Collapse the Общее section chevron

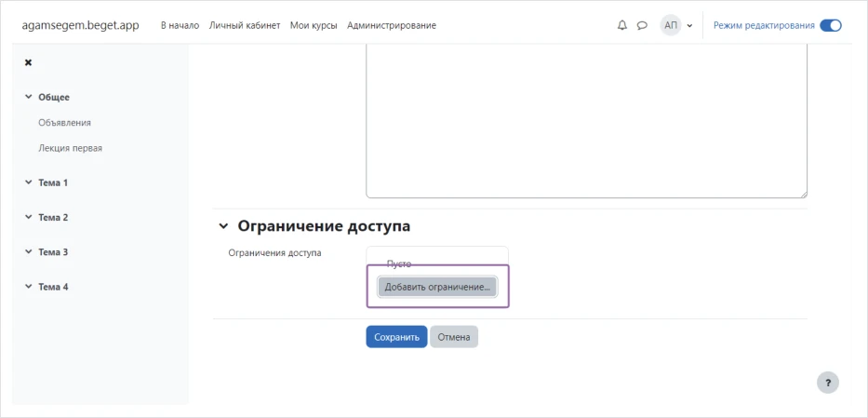28,97
